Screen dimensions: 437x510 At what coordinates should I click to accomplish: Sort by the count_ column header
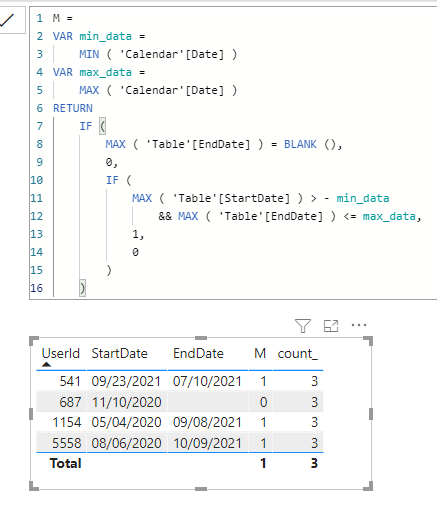297,354
